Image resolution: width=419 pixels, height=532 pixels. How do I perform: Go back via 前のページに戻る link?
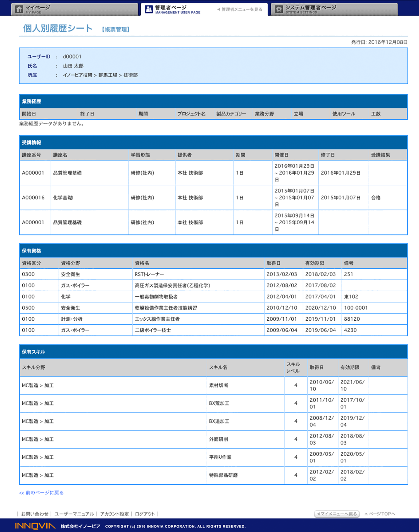[41, 493]
